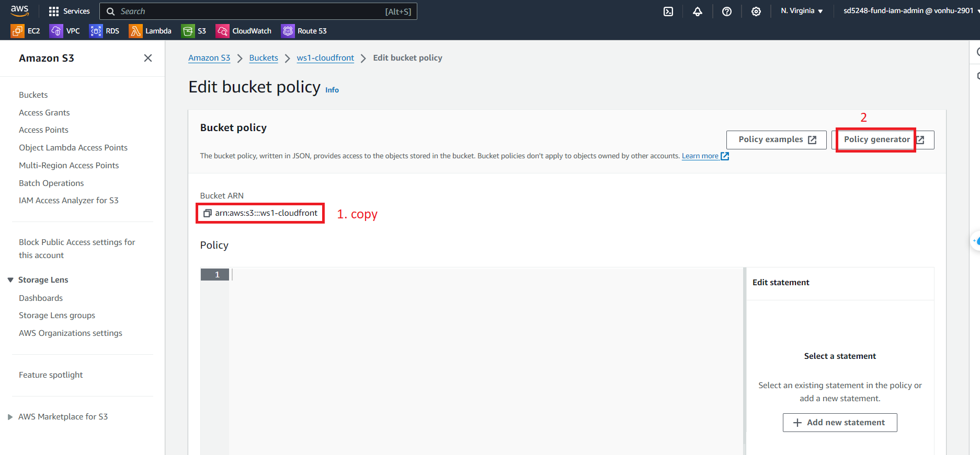This screenshot has width=980, height=455.
Task: Expand AWS Marketplace for S3
Action: [10, 417]
